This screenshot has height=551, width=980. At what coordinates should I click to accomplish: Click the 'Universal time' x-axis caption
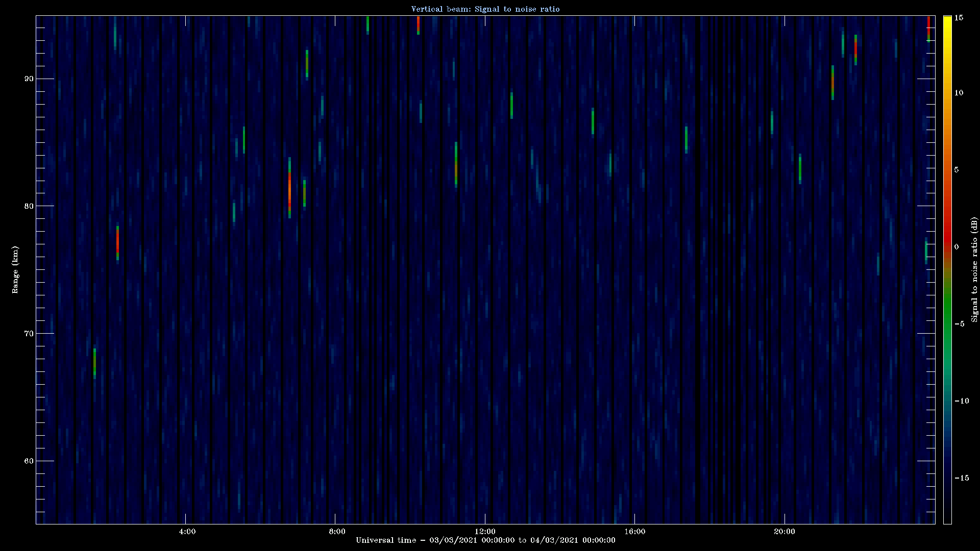485,540
